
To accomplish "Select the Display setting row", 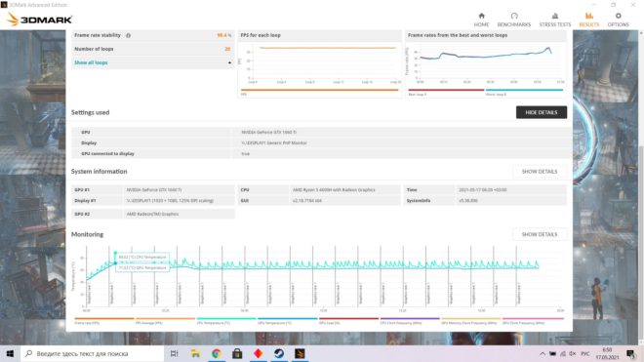I will tap(322, 143).
